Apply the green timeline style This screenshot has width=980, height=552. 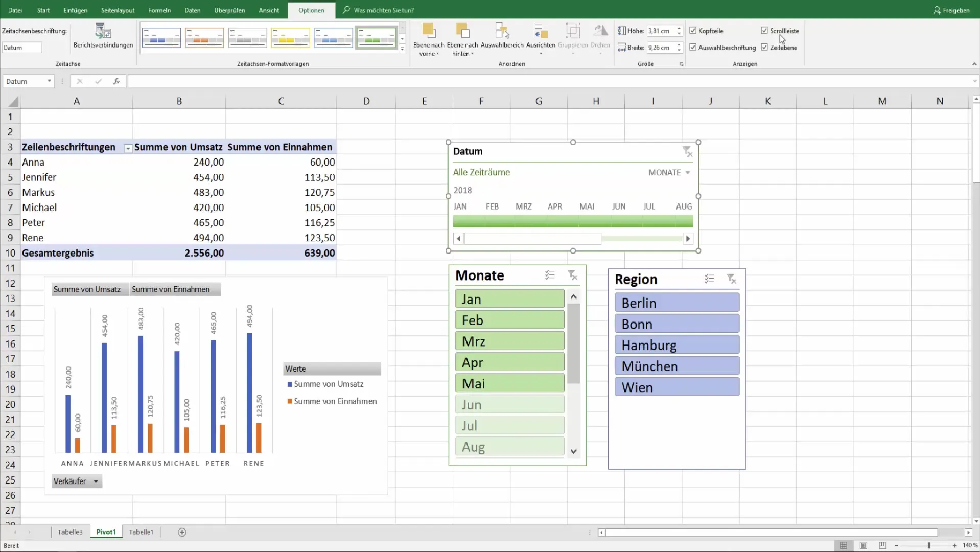click(377, 38)
